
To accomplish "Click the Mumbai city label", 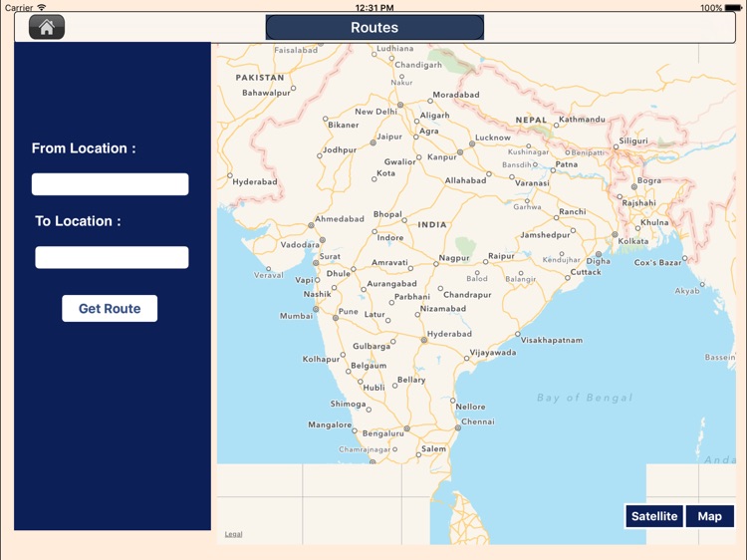I will [296, 316].
